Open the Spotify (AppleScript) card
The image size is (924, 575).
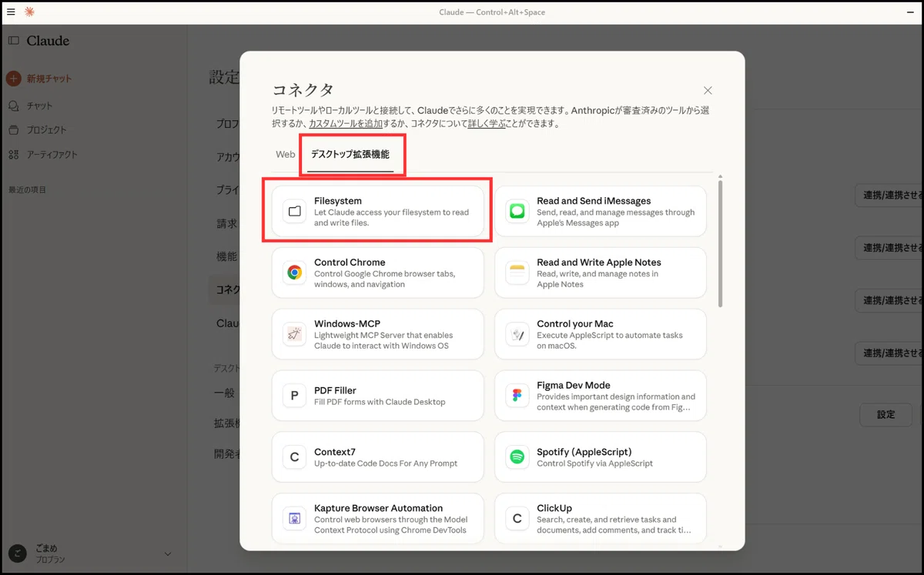[x=601, y=457]
